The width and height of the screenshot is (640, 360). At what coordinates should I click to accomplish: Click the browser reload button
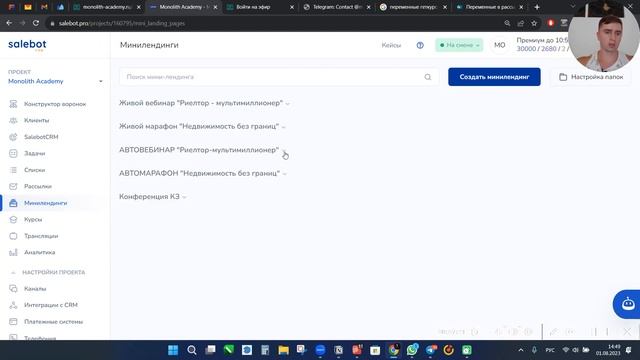(x=36, y=23)
